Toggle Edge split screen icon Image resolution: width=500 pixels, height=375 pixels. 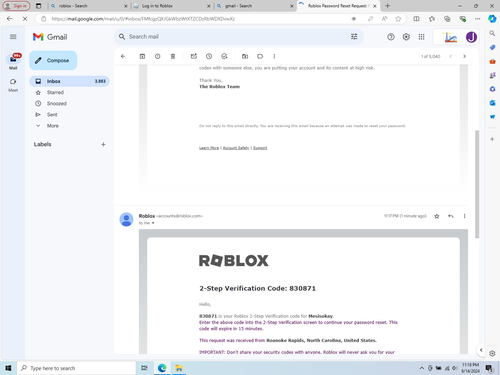(x=416, y=19)
